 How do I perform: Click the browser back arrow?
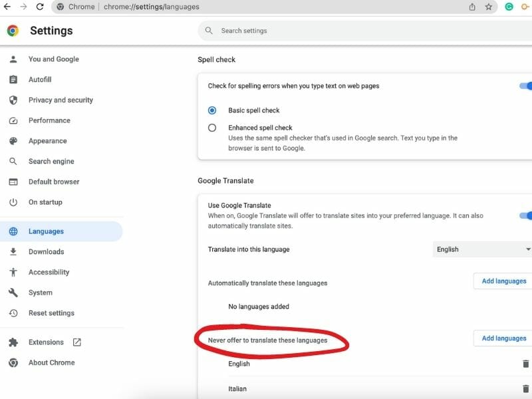pos(7,7)
